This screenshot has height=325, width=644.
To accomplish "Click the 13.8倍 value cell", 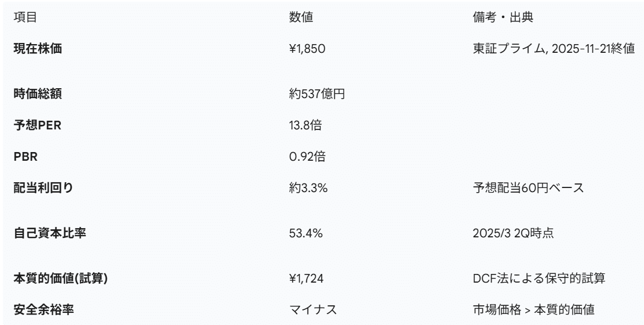I will click(x=305, y=124).
